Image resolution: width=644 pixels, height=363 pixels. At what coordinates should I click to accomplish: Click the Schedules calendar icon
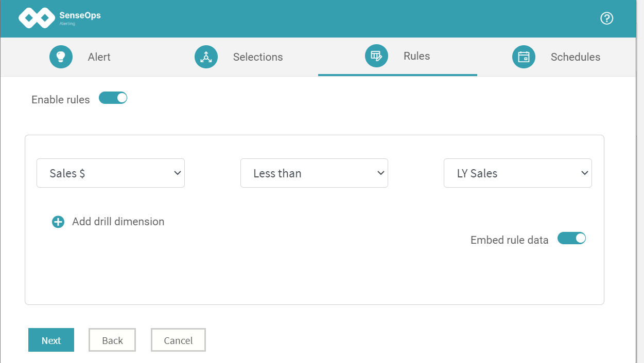pos(524,57)
